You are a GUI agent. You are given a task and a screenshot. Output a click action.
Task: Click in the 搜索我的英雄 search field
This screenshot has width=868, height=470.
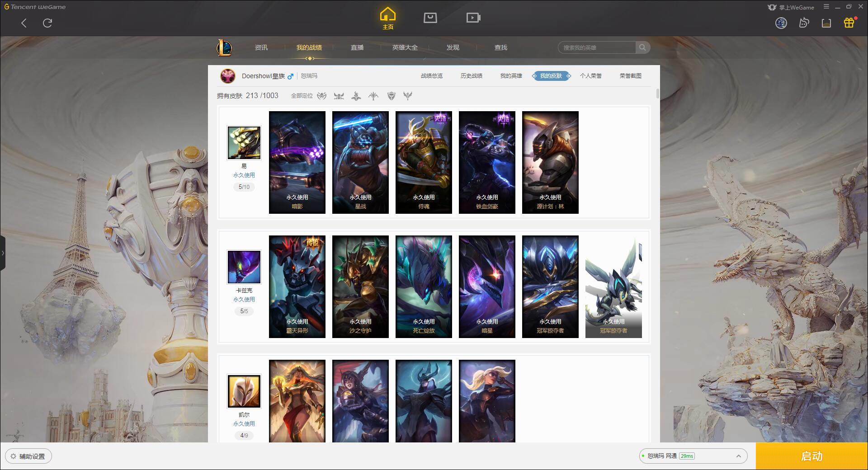click(598, 47)
